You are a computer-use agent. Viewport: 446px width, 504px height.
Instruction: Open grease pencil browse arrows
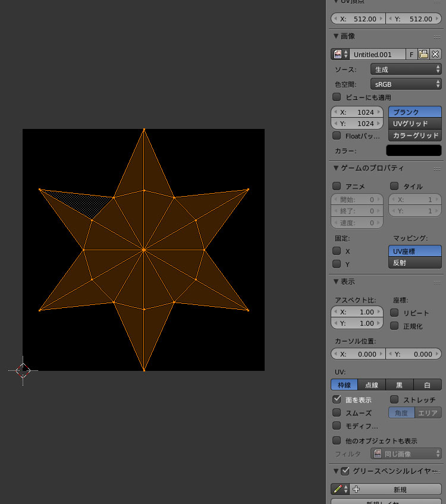pyautogui.click(x=346, y=489)
